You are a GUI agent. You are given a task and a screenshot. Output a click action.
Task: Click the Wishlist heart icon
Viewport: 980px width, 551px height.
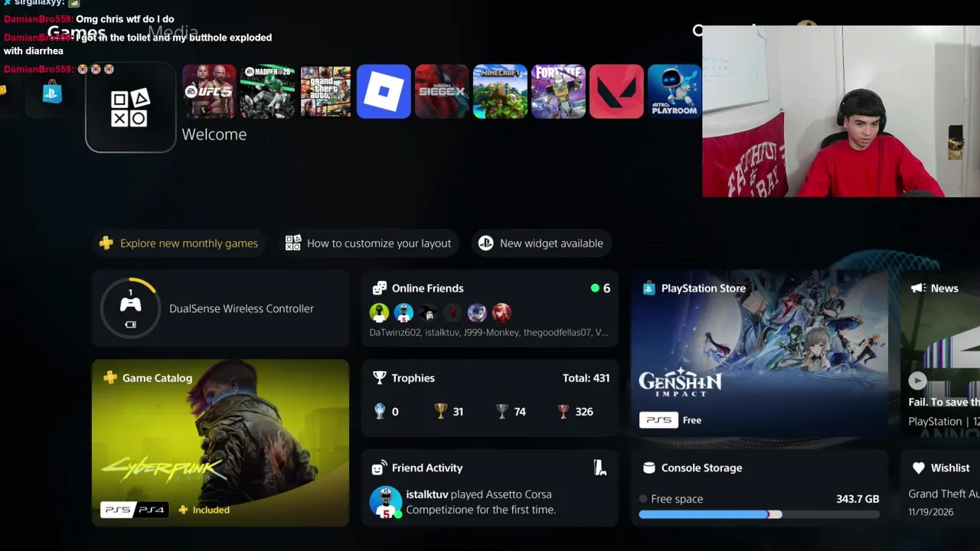coord(918,468)
